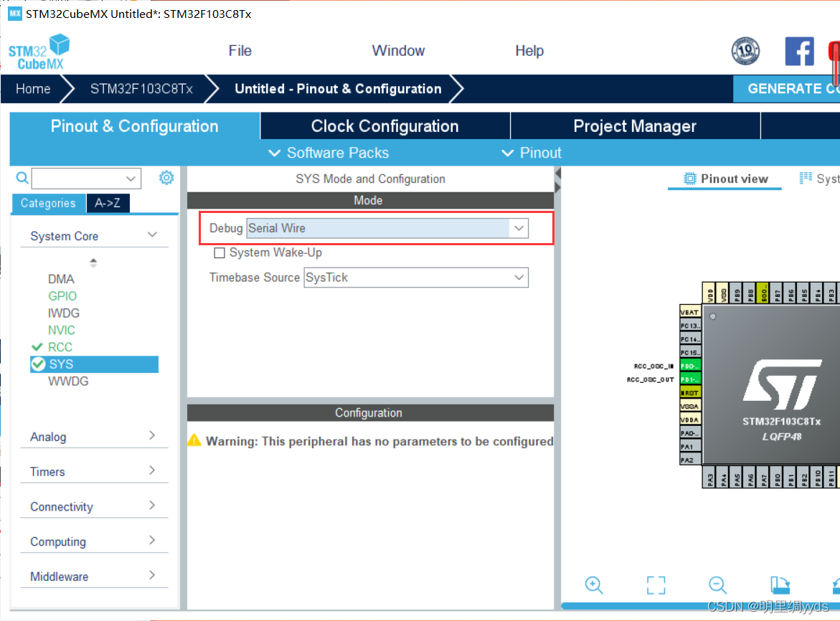Select the Categories tab
Screen dimensions: 840x621
coord(48,203)
